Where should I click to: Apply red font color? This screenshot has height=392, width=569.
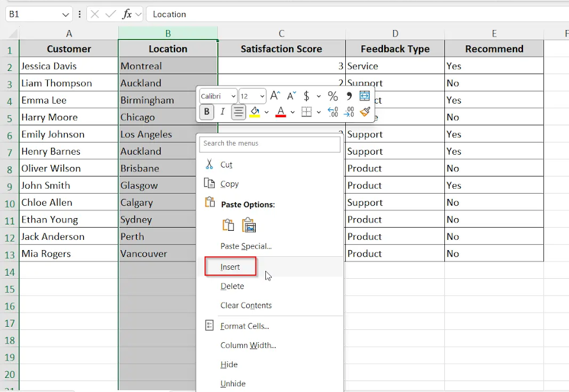pos(281,112)
